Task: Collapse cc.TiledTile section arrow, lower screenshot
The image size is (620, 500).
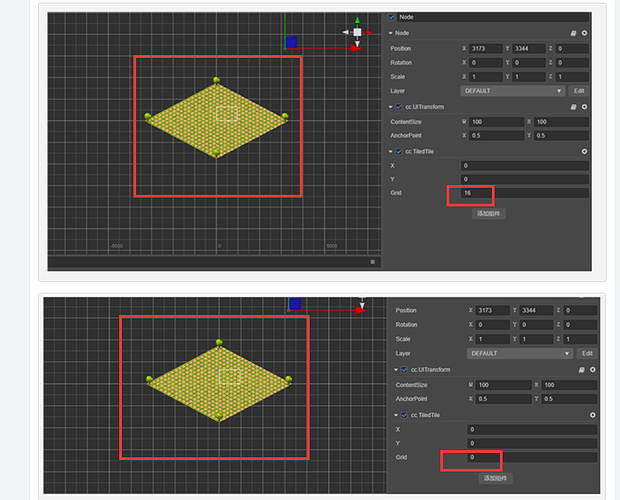Action: pos(396,415)
